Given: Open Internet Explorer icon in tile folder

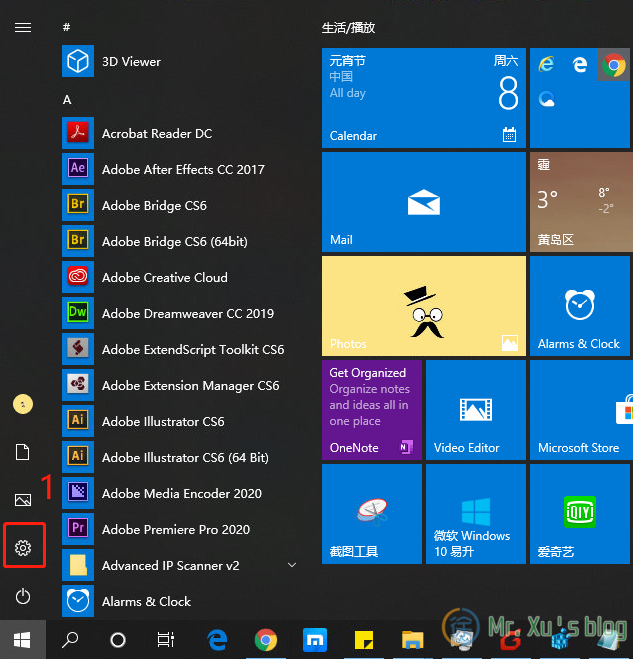Looking at the screenshot, I should (546, 65).
